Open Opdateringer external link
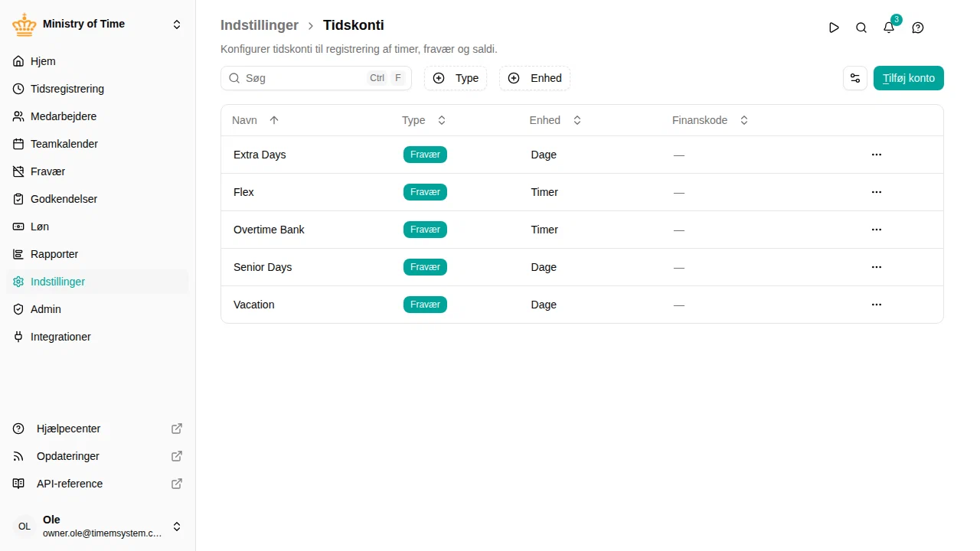The width and height of the screenshot is (980, 551). click(97, 456)
